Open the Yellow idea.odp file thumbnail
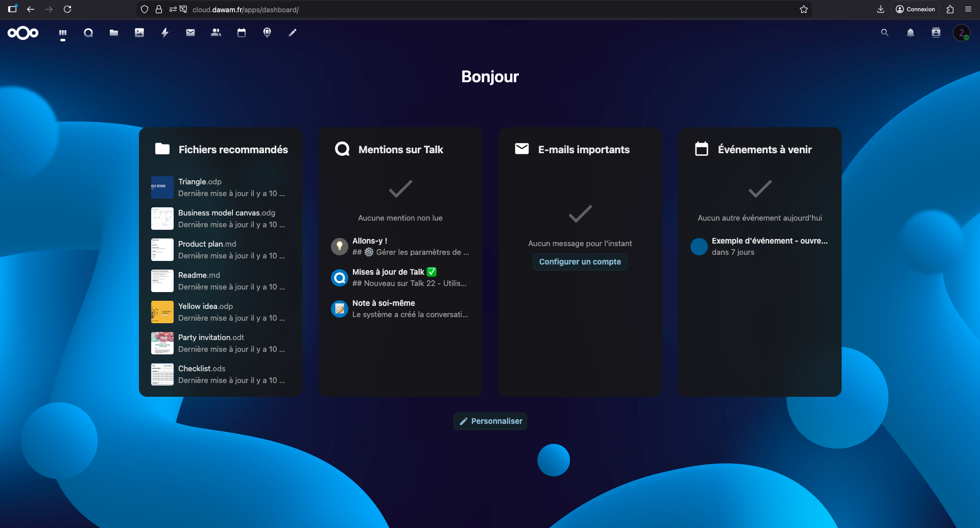 click(x=162, y=312)
